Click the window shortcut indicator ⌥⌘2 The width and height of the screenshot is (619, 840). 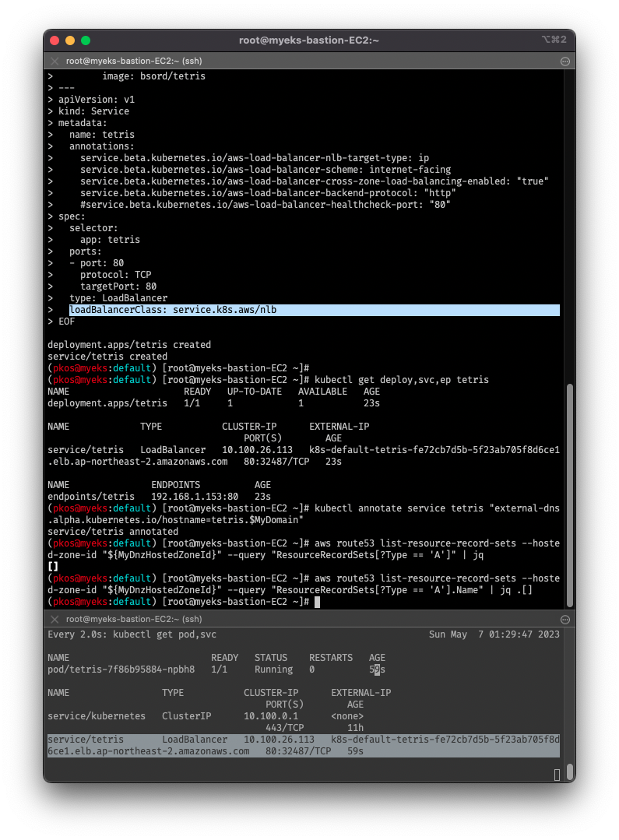point(554,40)
